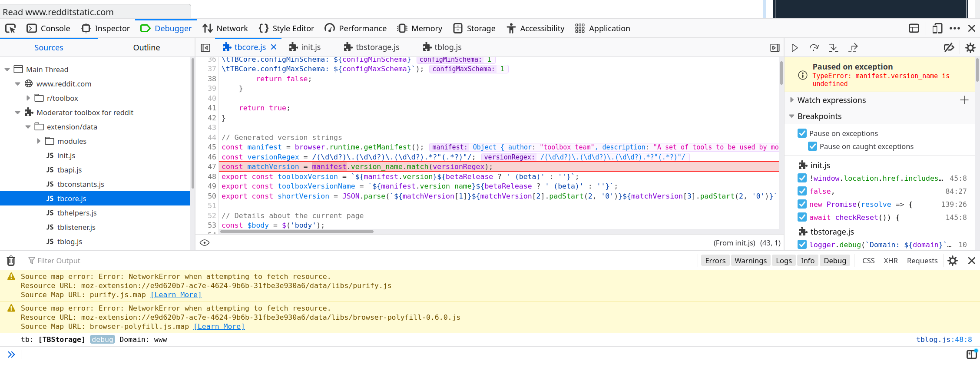Step over the current line
This screenshot has width=980, height=381.
814,48
